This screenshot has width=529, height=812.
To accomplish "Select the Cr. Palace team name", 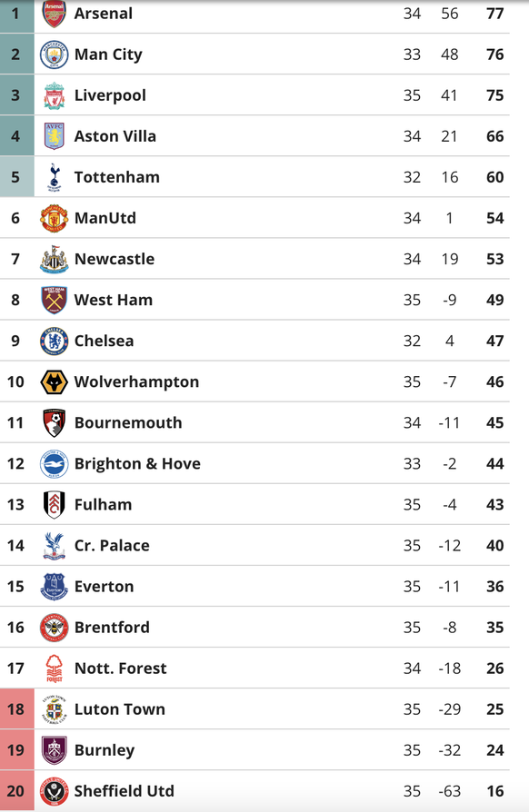I will pos(112,545).
